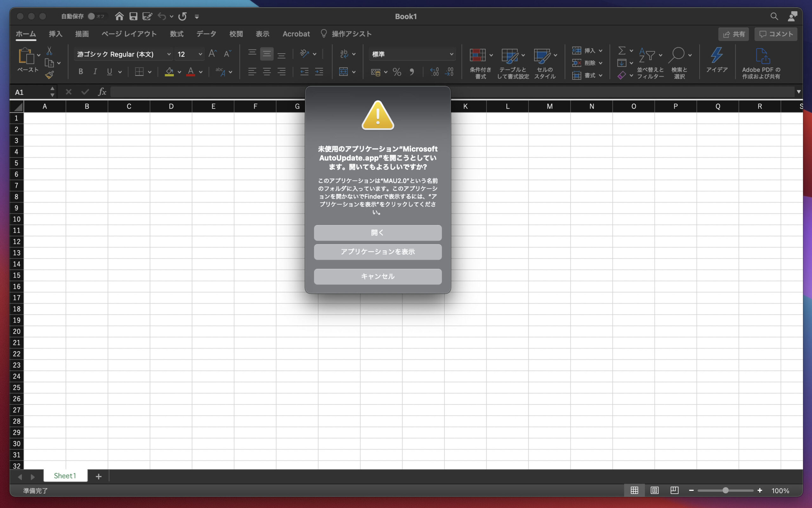Open the 挿入 ribbon tab
The width and height of the screenshot is (812, 508).
point(56,34)
